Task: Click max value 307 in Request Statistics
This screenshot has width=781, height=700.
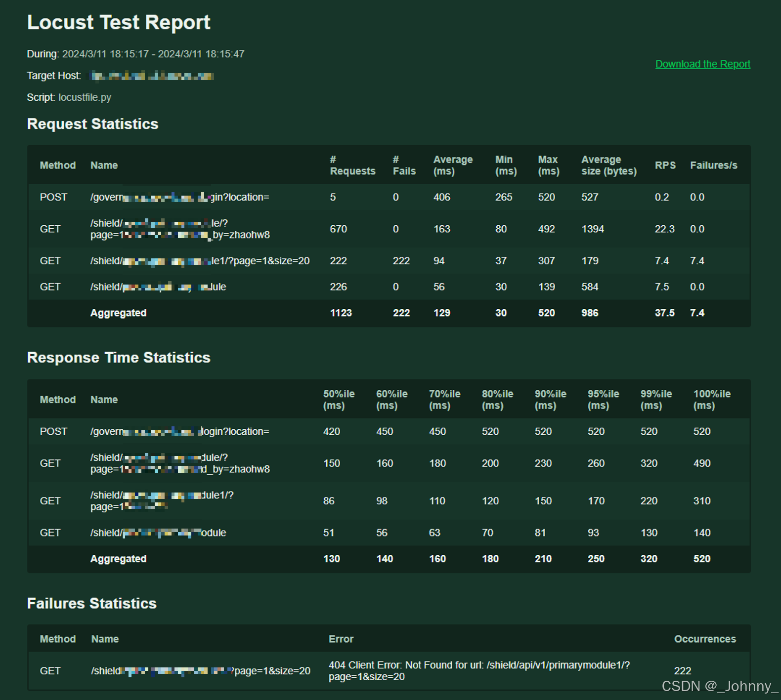Action: click(x=546, y=261)
